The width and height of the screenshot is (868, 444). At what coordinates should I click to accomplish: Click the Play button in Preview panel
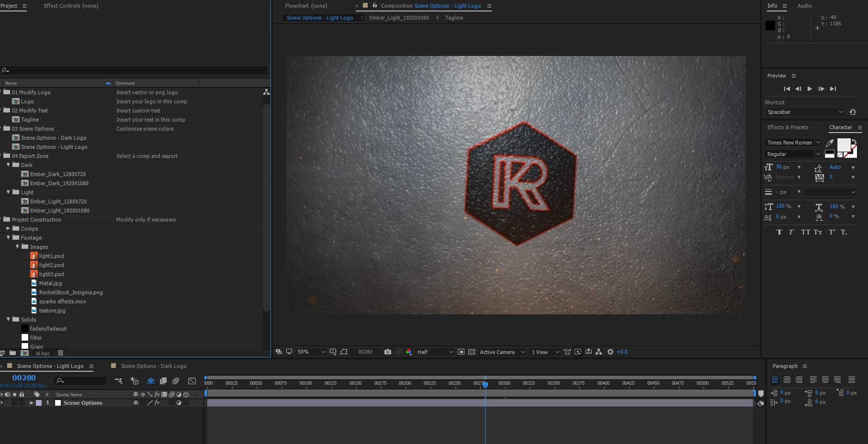click(x=810, y=89)
